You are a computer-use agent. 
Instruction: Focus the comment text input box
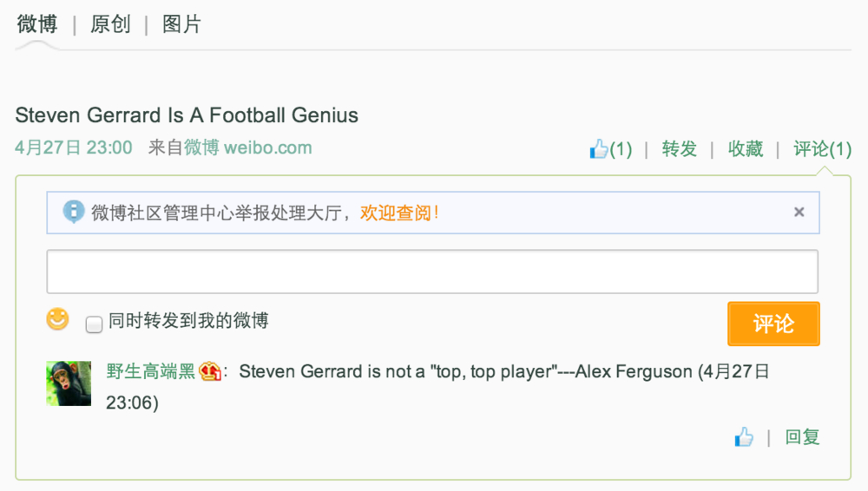click(x=432, y=272)
